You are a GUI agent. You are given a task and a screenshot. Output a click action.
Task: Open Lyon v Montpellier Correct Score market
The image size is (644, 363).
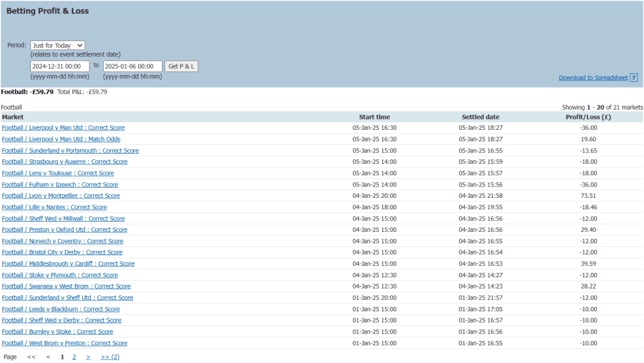pos(60,196)
